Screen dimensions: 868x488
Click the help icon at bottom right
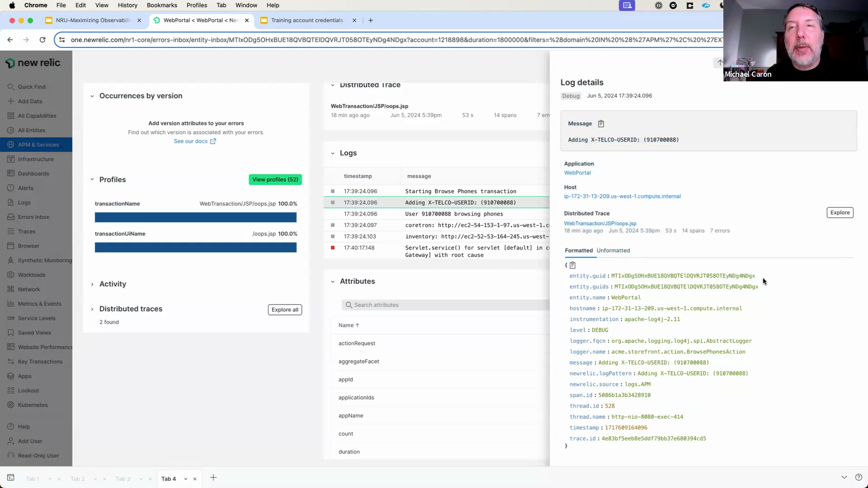pos(859,477)
